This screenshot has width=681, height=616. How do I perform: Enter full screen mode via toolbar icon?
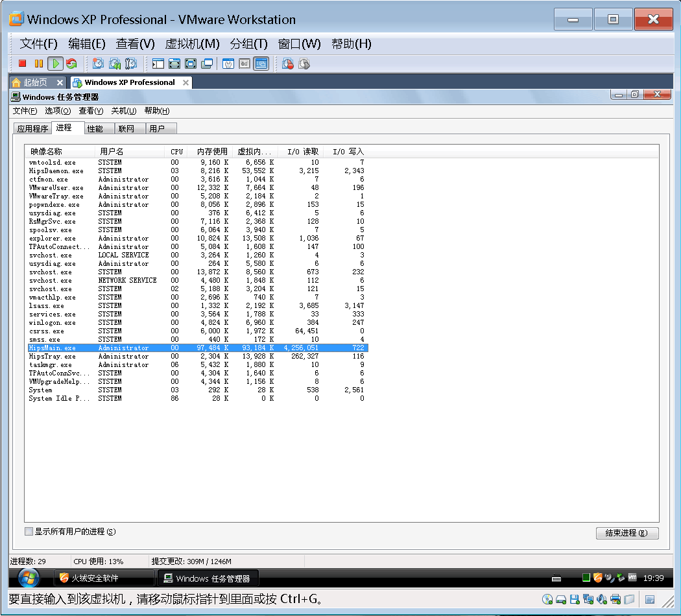click(191, 64)
